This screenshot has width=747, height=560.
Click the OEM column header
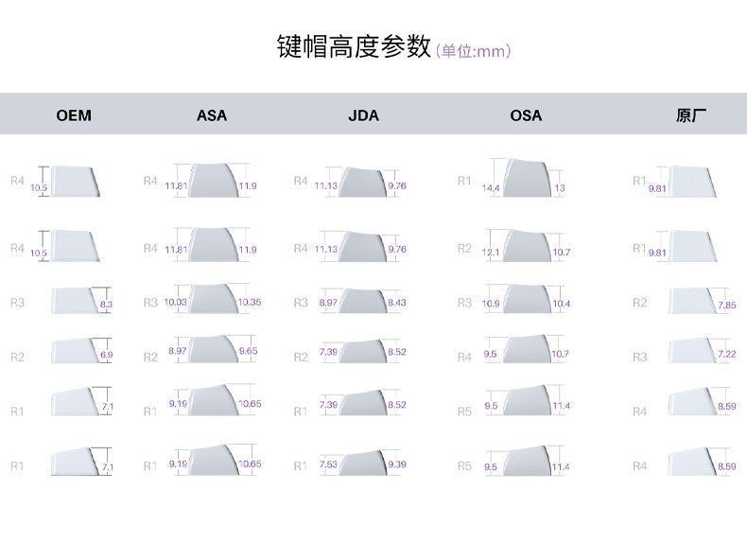click(x=74, y=115)
